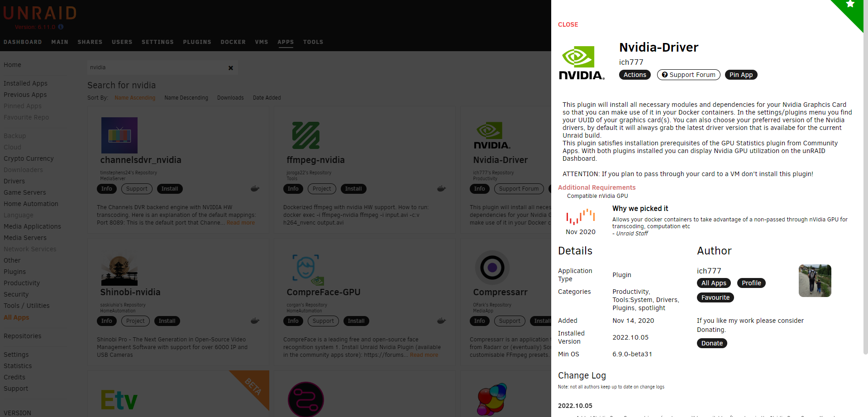Clear the nvidia search field
The height and width of the screenshot is (417, 868).
[x=231, y=68]
